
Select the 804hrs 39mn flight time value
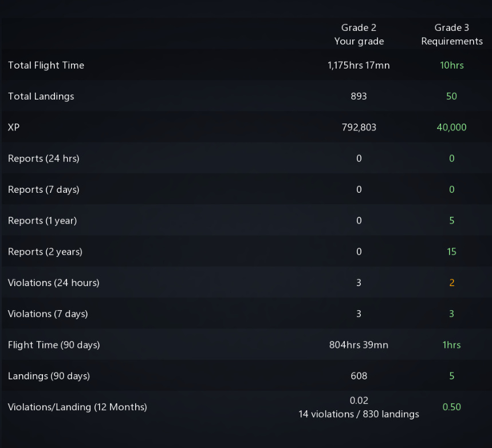pos(359,345)
